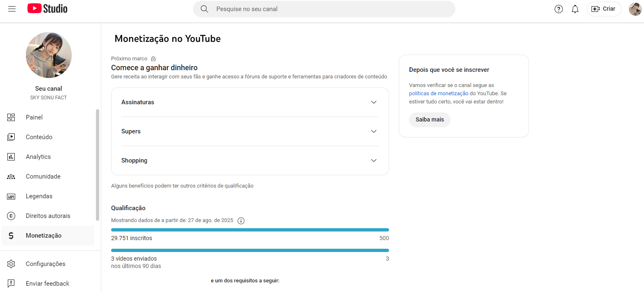This screenshot has height=291, width=644.
Task: Click the Monetização no YouTube page title
Action: 168,39
